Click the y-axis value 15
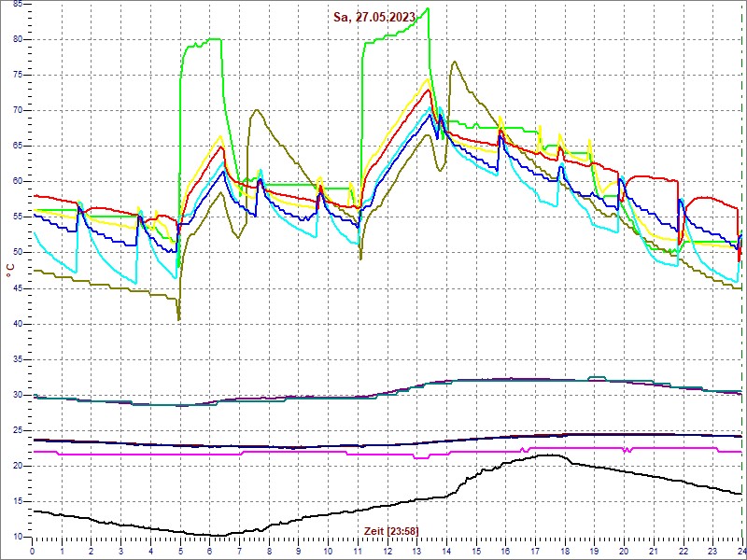This screenshot has height=560, width=747. (x=18, y=501)
